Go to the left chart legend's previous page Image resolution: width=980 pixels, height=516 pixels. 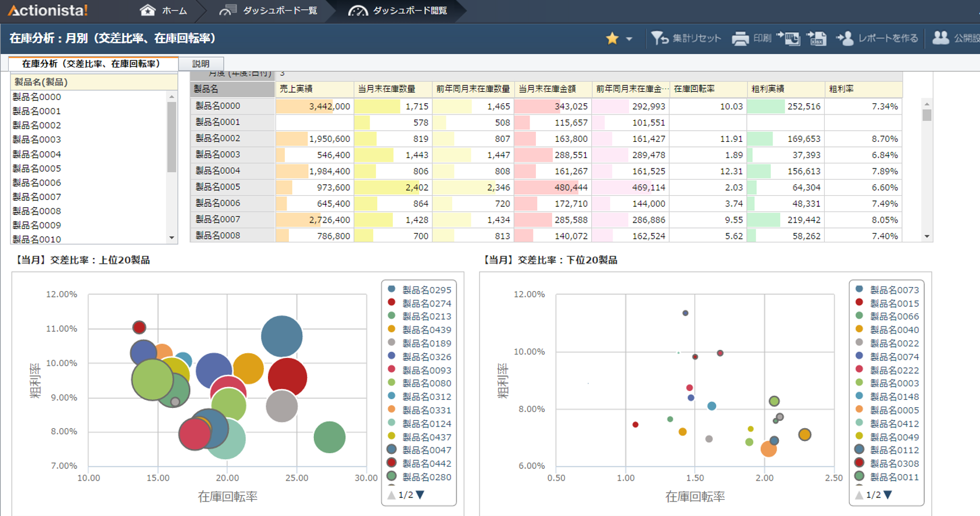pos(391,495)
